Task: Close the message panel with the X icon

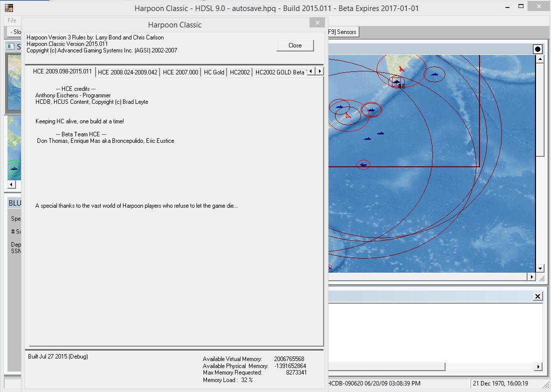Action: pos(537,296)
